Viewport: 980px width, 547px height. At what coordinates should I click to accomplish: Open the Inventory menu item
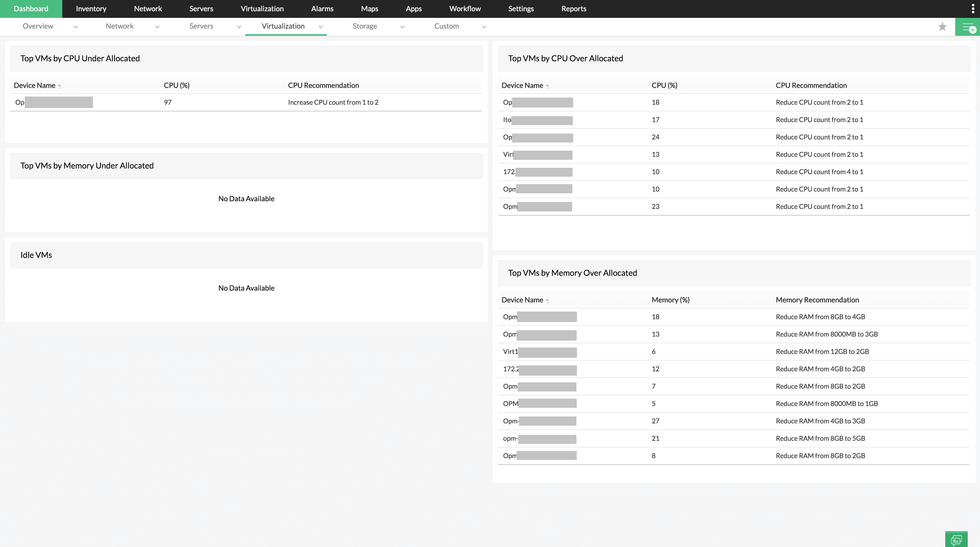[91, 9]
